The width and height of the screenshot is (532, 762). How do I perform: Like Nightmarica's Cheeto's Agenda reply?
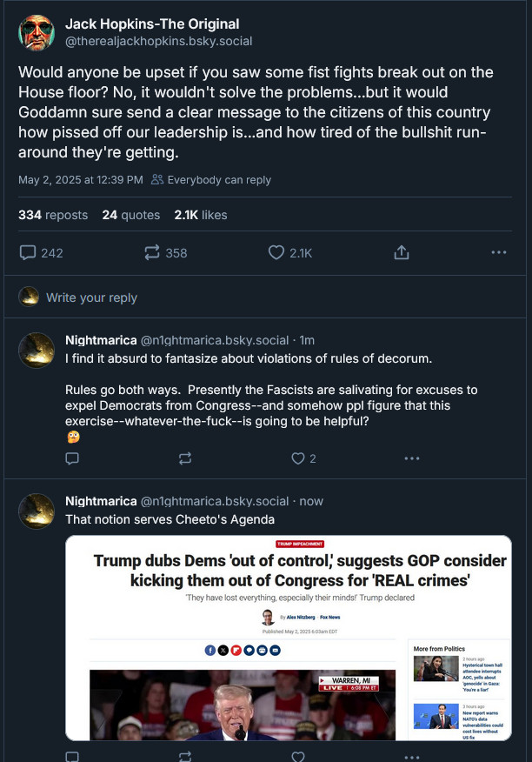click(298, 756)
